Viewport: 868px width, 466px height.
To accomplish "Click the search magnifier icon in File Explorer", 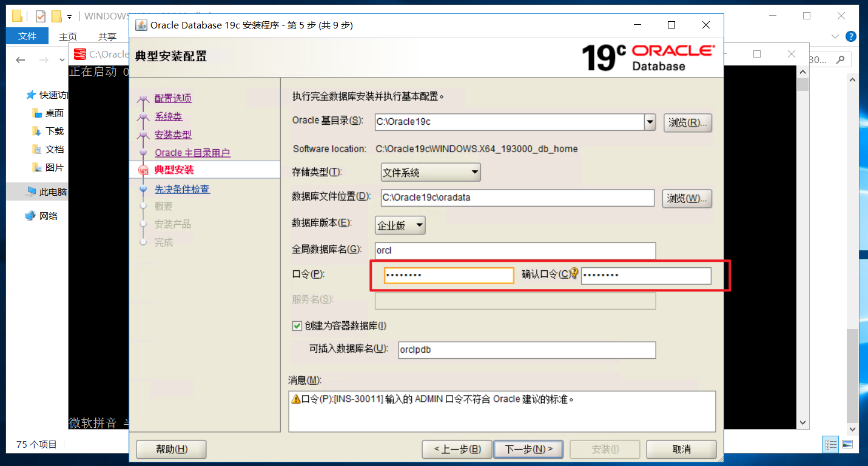I will (840, 59).
